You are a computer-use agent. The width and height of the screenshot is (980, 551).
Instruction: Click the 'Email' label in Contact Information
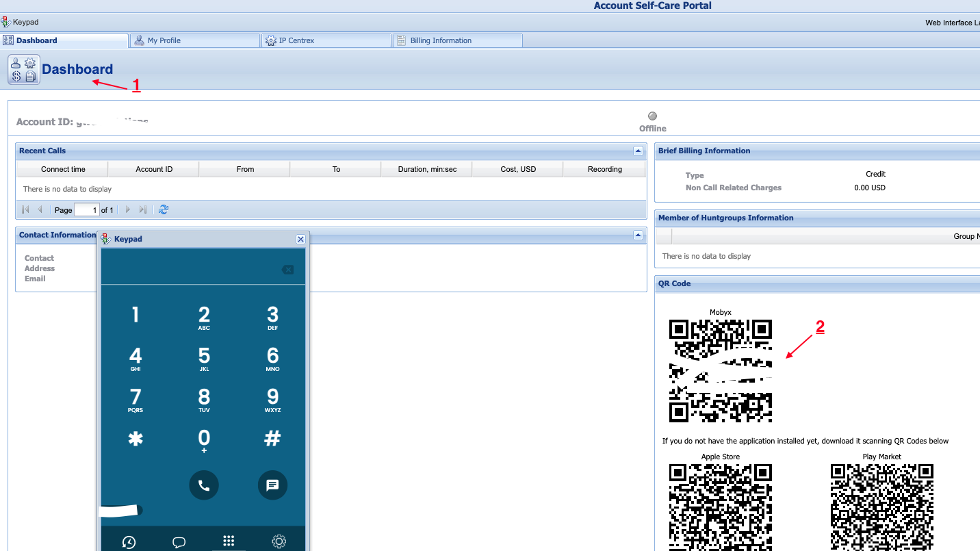35,279
